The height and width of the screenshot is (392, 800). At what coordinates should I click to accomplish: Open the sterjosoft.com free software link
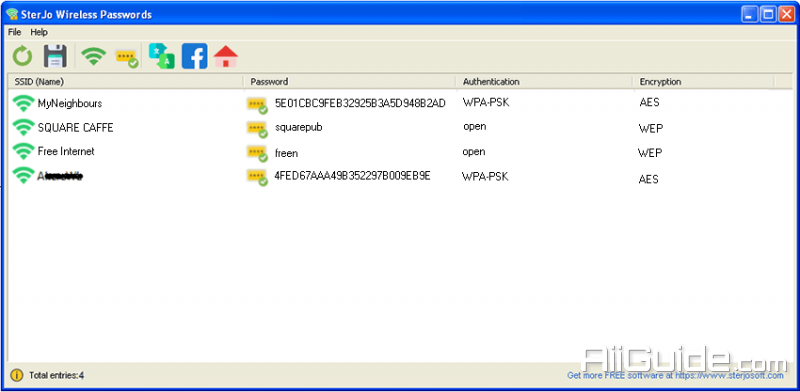[x=675, y=376]
